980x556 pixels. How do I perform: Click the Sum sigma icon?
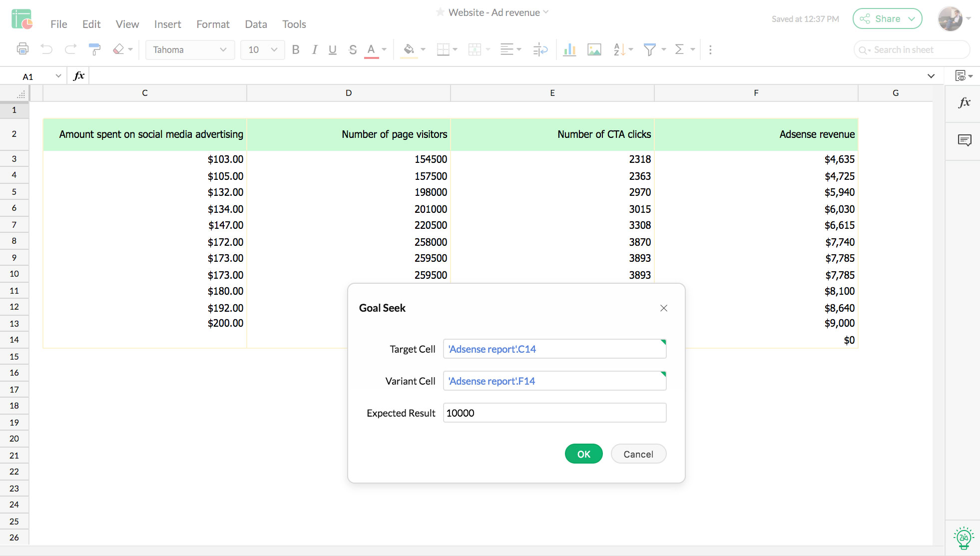point(679,49)
